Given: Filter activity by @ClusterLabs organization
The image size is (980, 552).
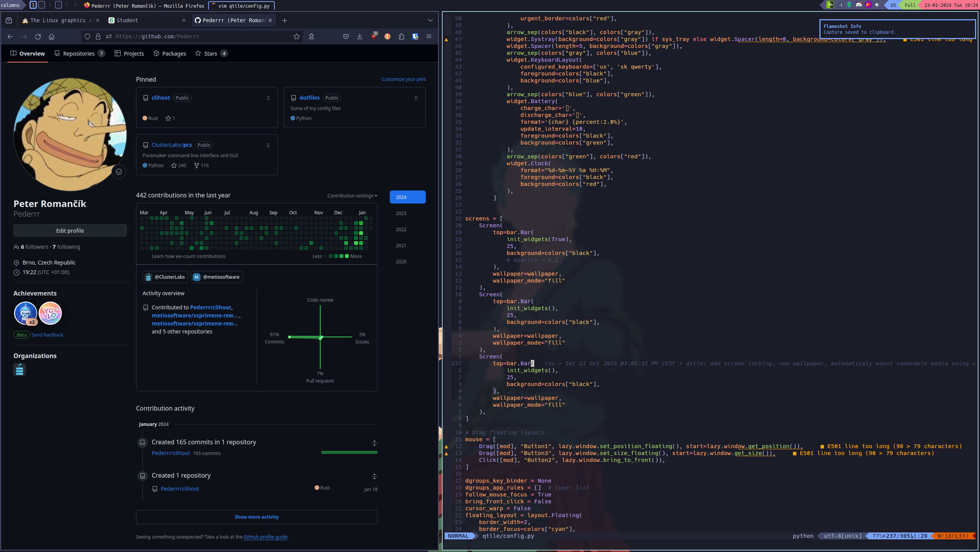Looking at the screenshot, I should click(166, 277).
